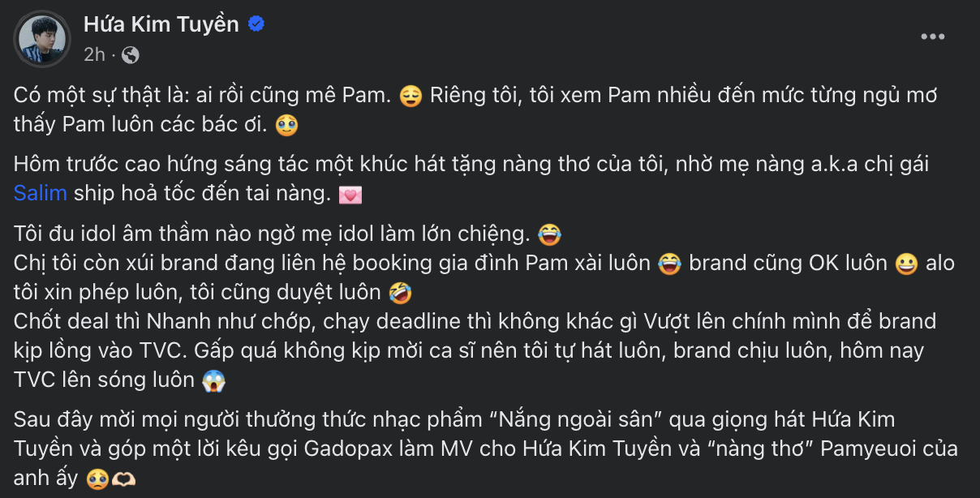Click the globe public privacy icon
The height and width of the screenshot is (498, 980).
tap(130, 55)
